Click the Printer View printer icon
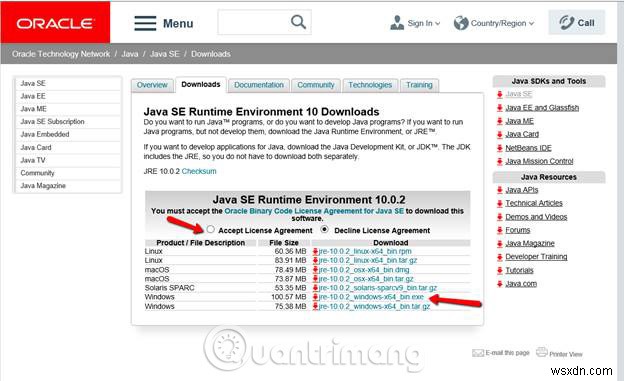Viewport: 624px width, 381px height. (542, 352)
